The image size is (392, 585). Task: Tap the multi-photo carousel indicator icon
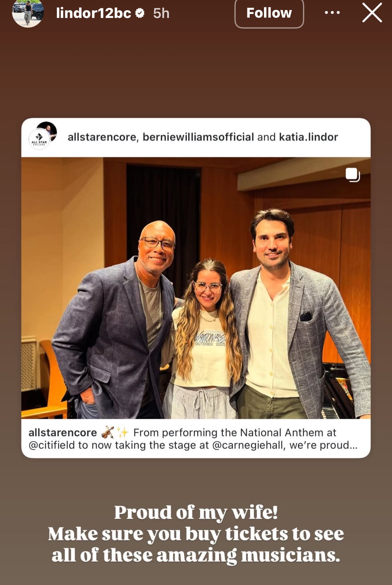tap(352, 175)
